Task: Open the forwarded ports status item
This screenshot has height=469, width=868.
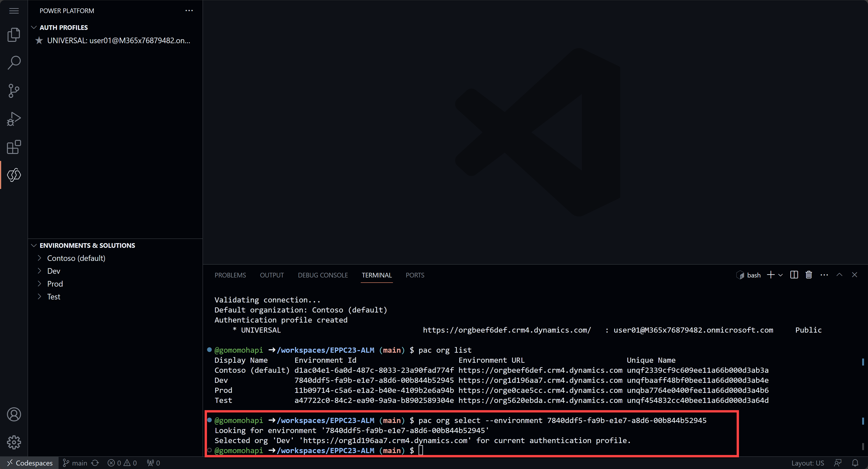Action: click(x=153, y=463)
